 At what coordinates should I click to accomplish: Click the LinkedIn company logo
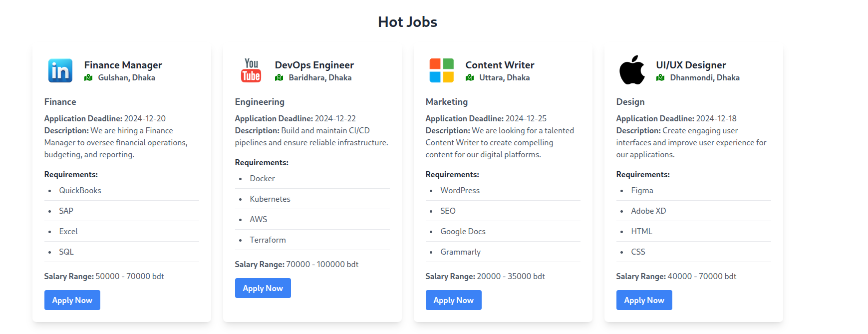click(x=60, y=70)
